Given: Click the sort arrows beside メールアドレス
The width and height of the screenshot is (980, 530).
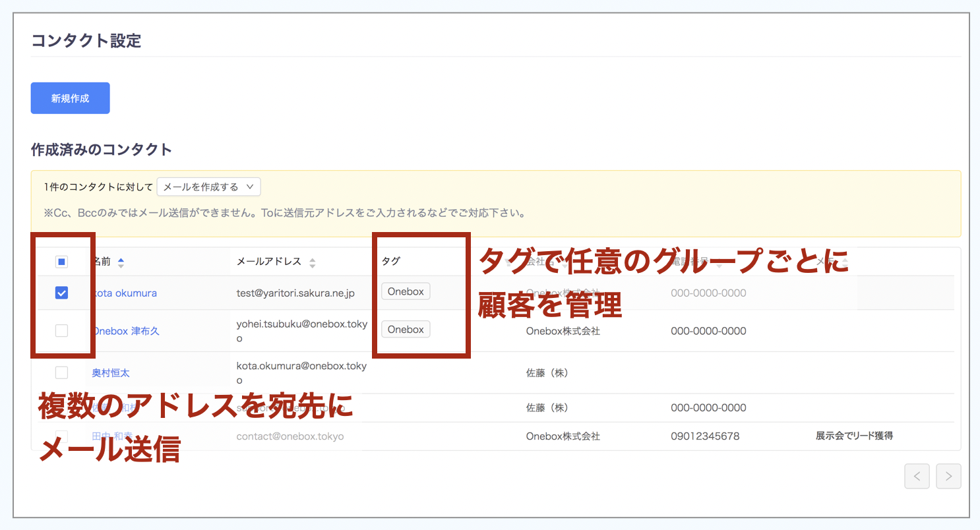Looking at the screenshot, I should tap(313, 262).
